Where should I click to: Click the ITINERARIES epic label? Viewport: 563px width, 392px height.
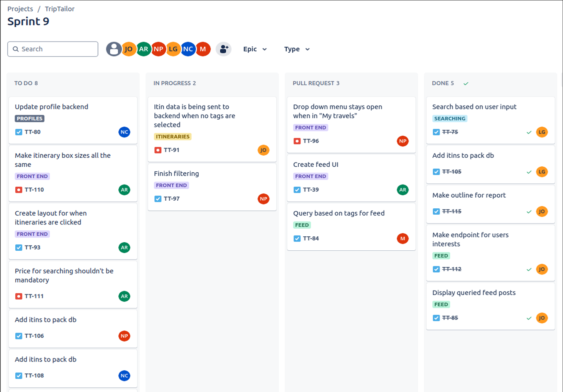pyautogui.click(x=173, y=137)
